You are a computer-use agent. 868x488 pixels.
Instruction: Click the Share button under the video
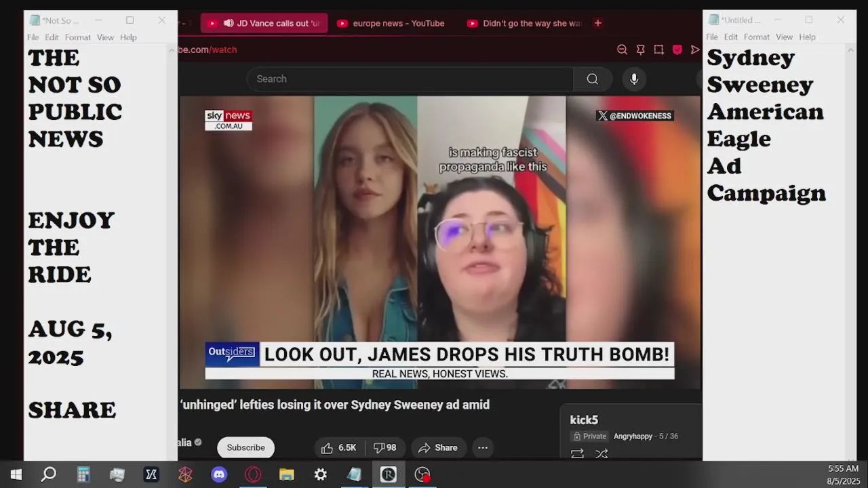tap(438, 447)
